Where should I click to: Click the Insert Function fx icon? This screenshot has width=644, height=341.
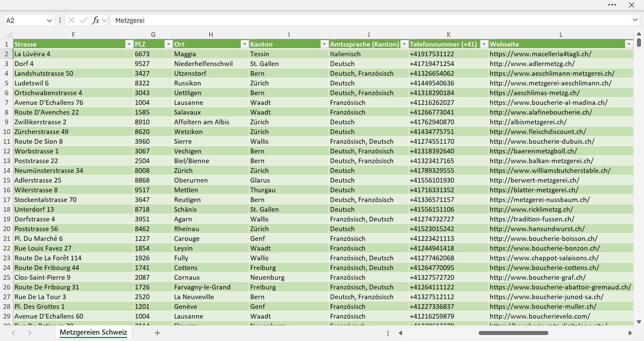[x=96, y=20]
